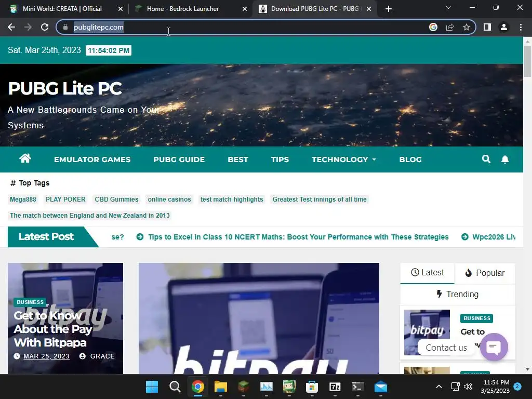Open the PUBG Lite PC site title
This screenshot has height=399, width=532.
tap(65, 88)
